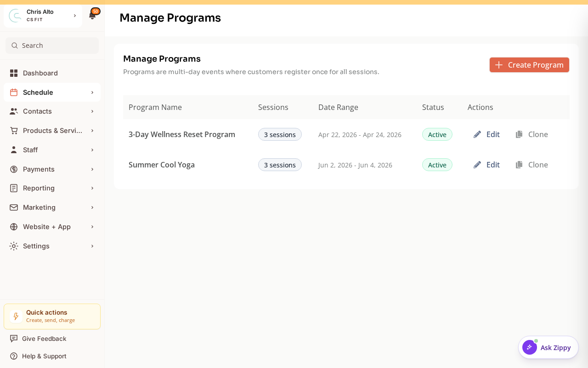This screenshot has height=368, width=588.
Task: Focus the Search input field
Action: pyautogui.click(x=52, y=46)
